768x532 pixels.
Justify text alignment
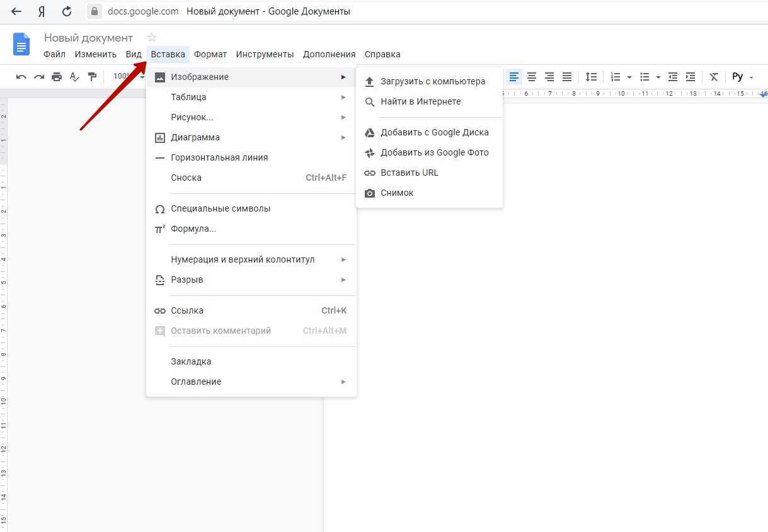click(x=567, y=77)
